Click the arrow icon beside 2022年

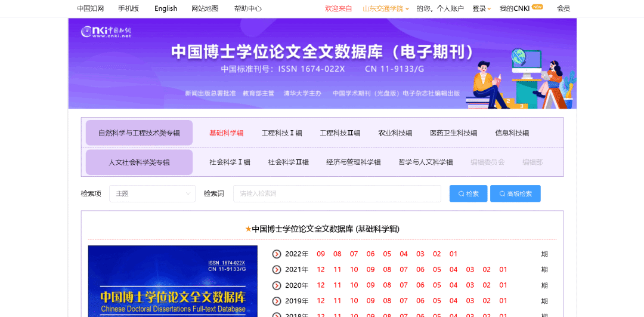[277, 254]
